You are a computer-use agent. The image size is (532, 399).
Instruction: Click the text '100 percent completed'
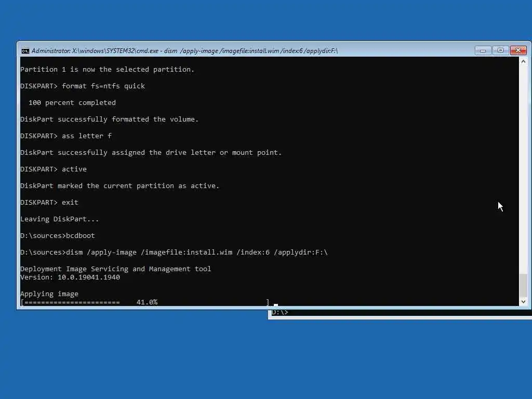click(72, 102)
